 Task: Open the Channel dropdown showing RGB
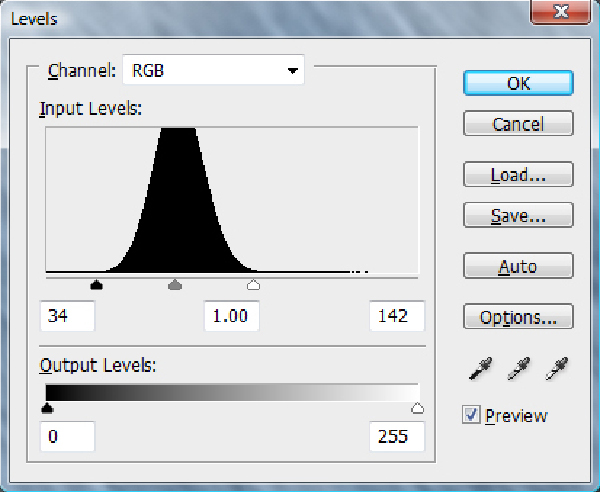pyautogui.click(x=214, y=70)
